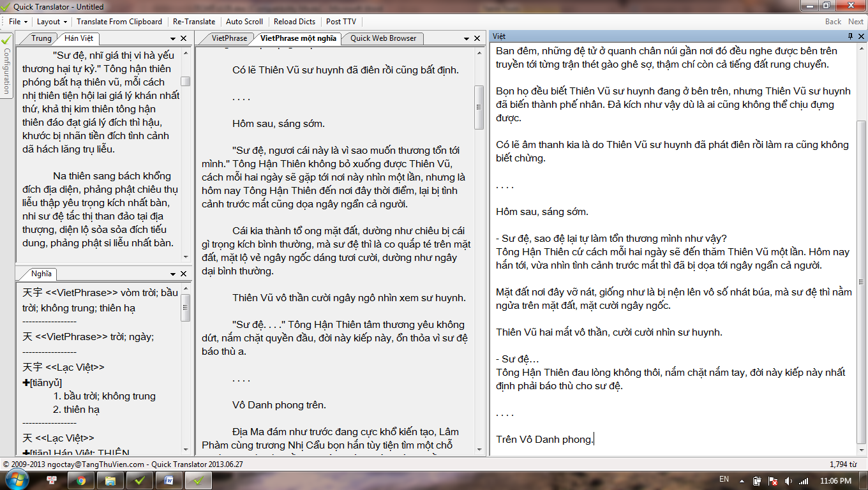The height and width of the screenshot is (490, 868).
Task: Toggle Auto Scroll in the toolbar
Action: pyautogui.click(x=244, y=22)
